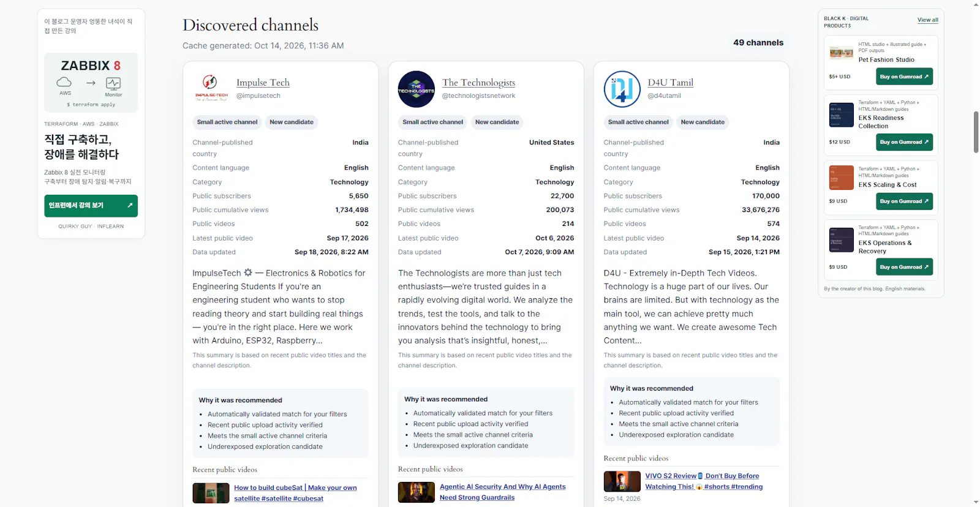Open the D4U Tamil channel link
The image size is (980, 507).
click(x=670, y=83)
